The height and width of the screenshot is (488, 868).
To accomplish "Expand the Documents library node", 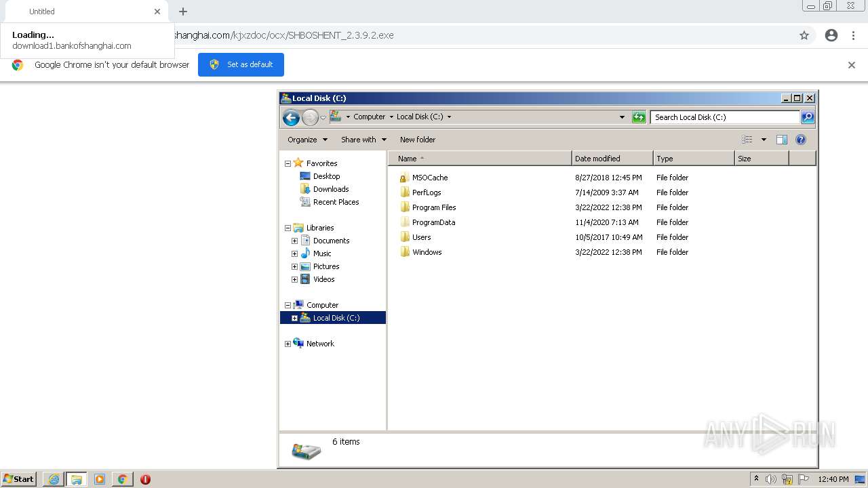I will (295, 241).
